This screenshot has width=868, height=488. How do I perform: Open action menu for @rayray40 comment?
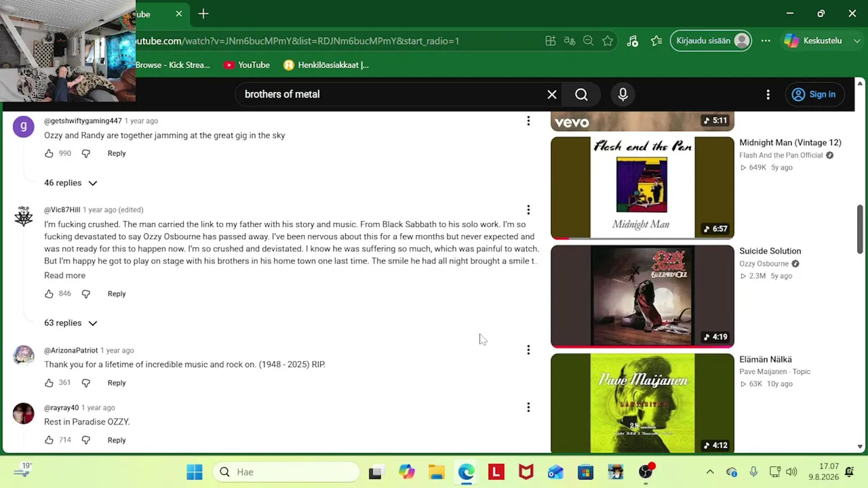(x=528, y=407)
